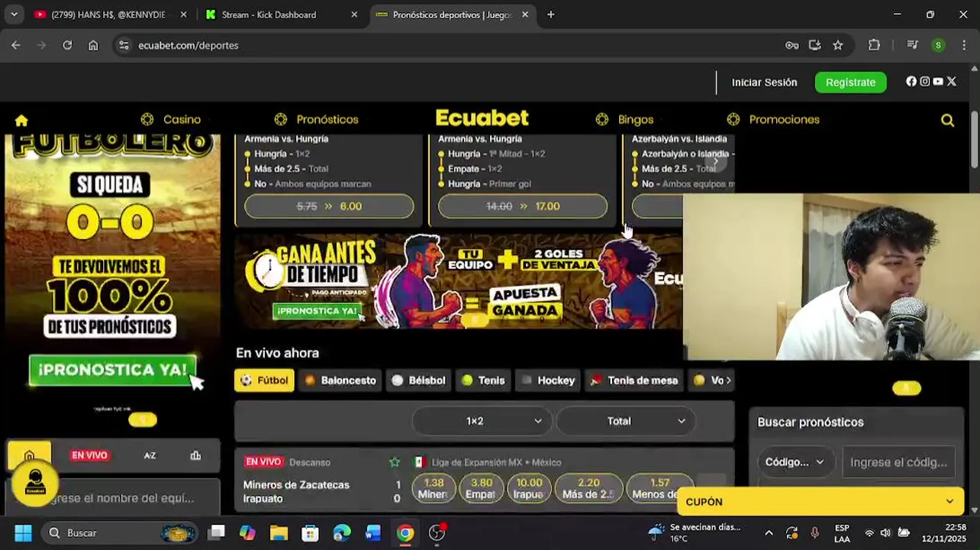
Task: Open Chrome media controls icon
Action: click(x=913, y=45)
